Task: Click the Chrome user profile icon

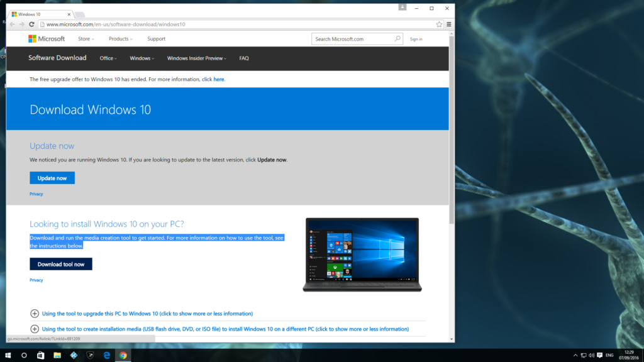Action: click(x=402, y=7)
